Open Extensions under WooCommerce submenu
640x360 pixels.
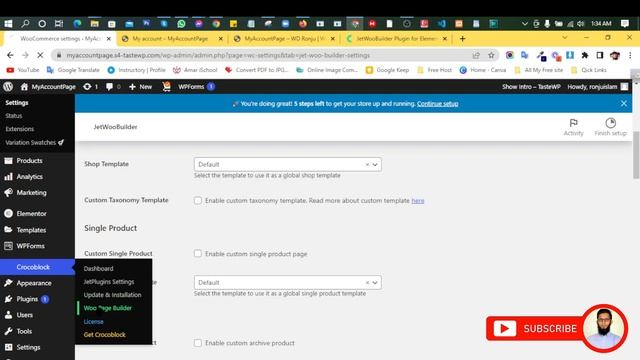tap(20, 129)
